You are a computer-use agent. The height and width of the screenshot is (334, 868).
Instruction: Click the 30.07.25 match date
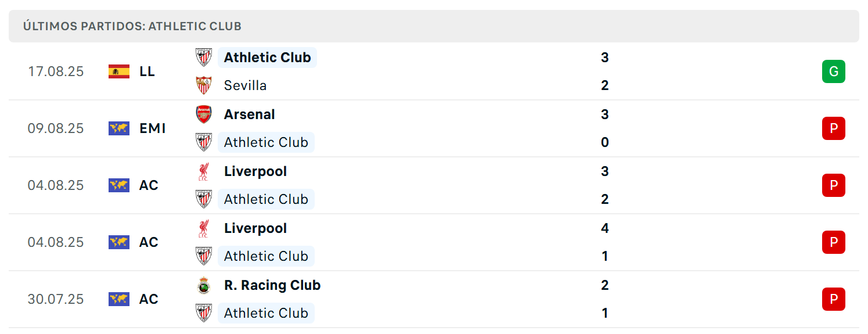coord(56,299)
